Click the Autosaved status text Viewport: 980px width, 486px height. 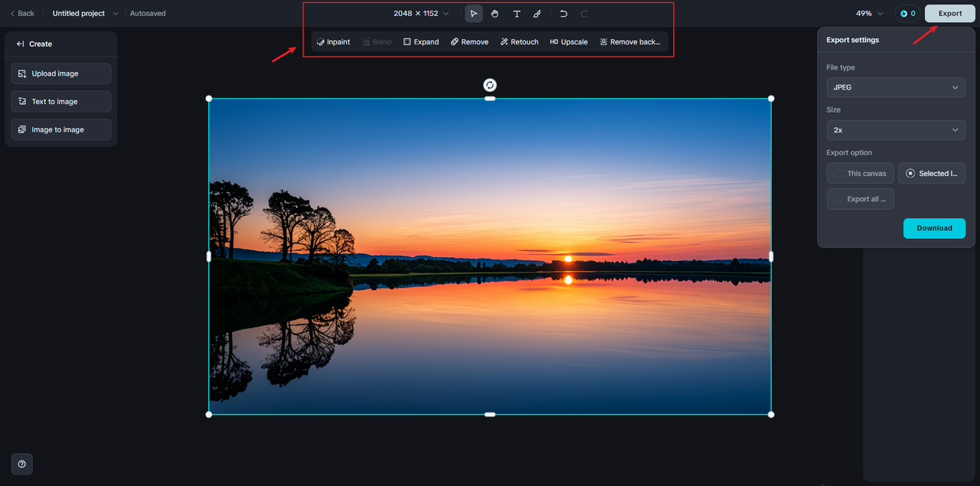point(148,14)
